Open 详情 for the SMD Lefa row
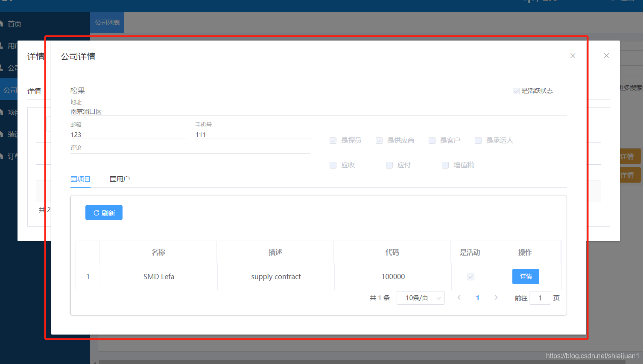 tap(526, 277)
